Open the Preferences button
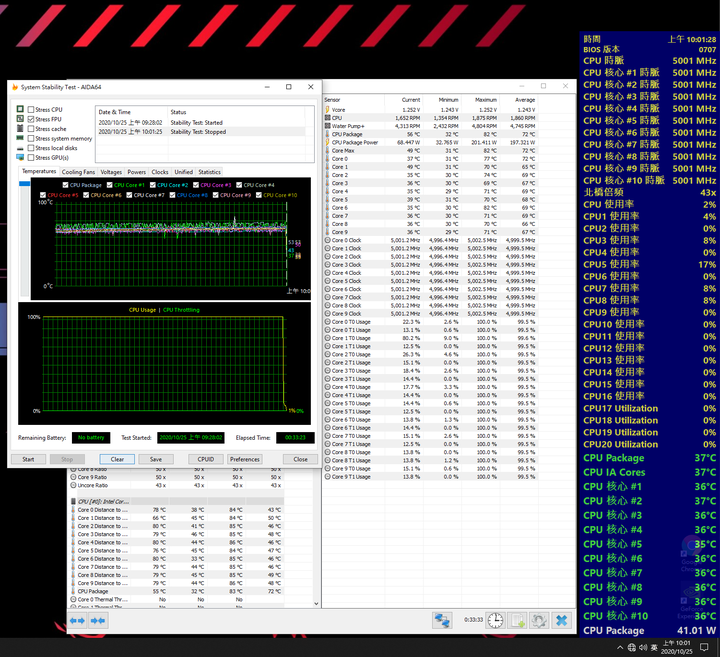The width and height of the screenshot is (720, 657). pyautogui.click(x=245, y=459)
